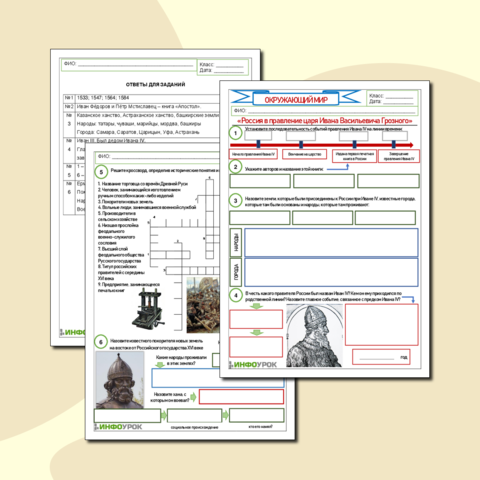Click the ФИО field on the front worksheet
Screen dimensions: 480x480
point(324,111)
